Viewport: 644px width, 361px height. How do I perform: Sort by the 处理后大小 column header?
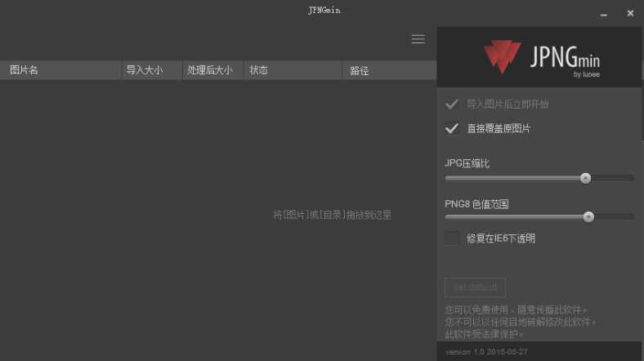pos(213,70)
